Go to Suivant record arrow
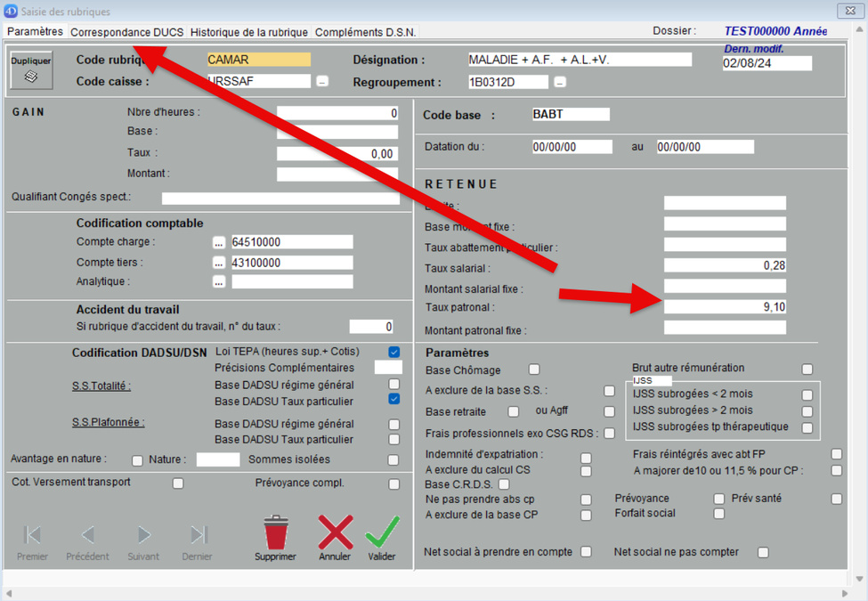Viewport: 868px width, 601px height. click(x=143, y=534)
